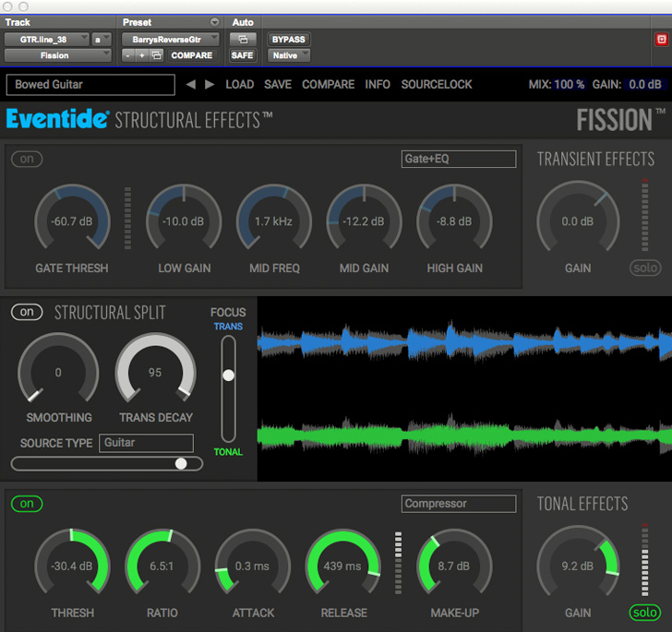This screenshot has width=672, height=632.
Task: Open the Native format dropdown
Action: point(288,55)
